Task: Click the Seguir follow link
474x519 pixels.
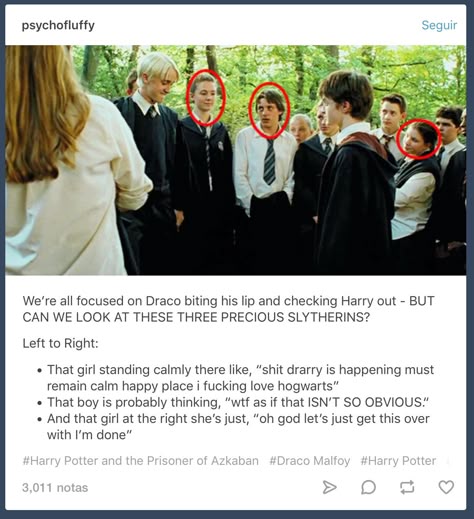Action: [439, 25]
